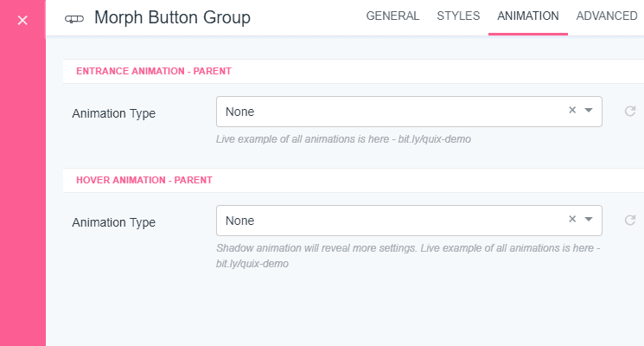Reset the hover Animation Type setting
Viewport: 644px width, 346px height.
pos(630,221)
